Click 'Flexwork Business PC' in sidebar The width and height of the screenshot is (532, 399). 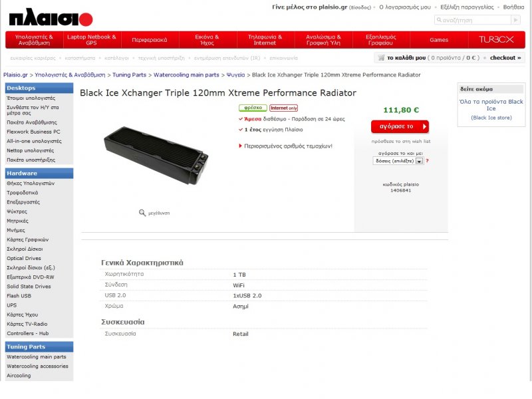[x=33, y=132]
